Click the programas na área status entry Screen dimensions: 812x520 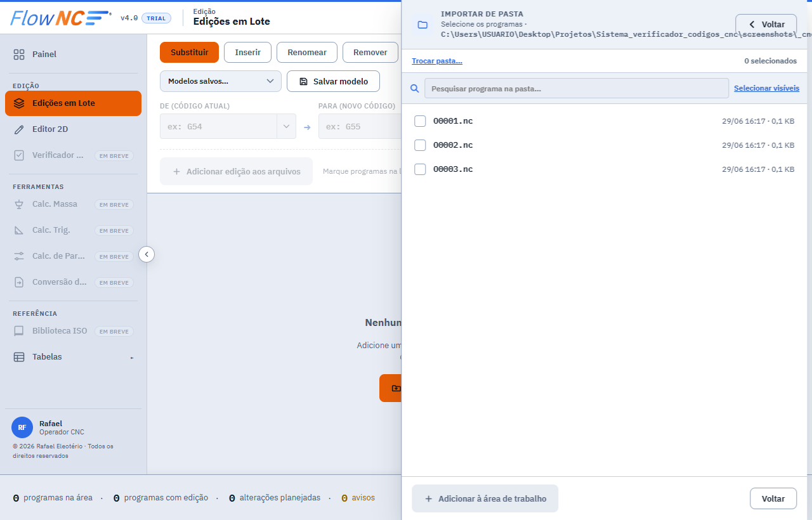tap(53, 498)
